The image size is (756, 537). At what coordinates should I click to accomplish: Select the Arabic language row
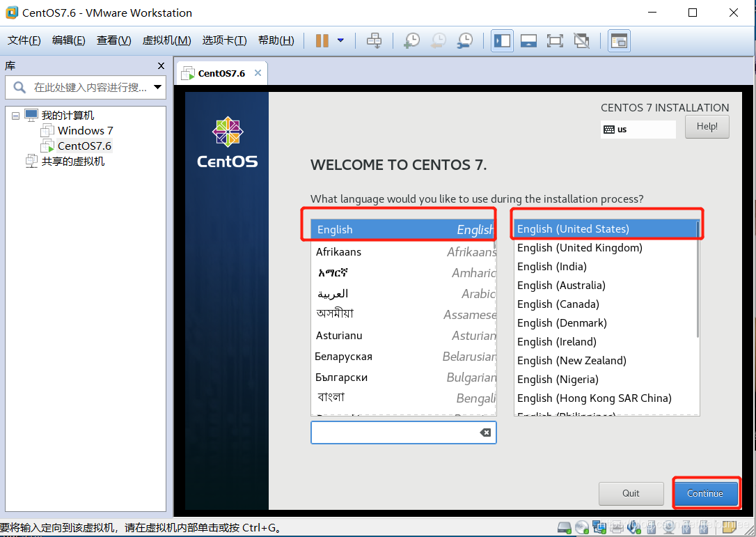point(403,294)
